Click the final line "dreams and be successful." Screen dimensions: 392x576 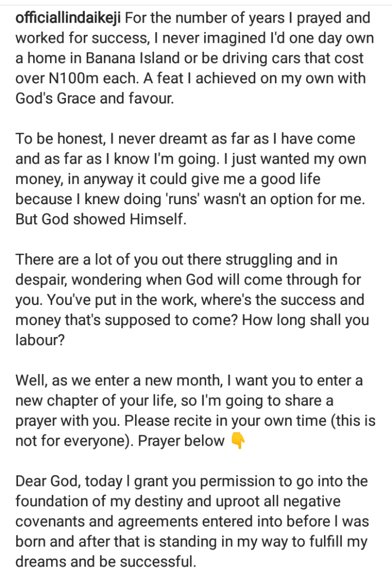[106, 562]
